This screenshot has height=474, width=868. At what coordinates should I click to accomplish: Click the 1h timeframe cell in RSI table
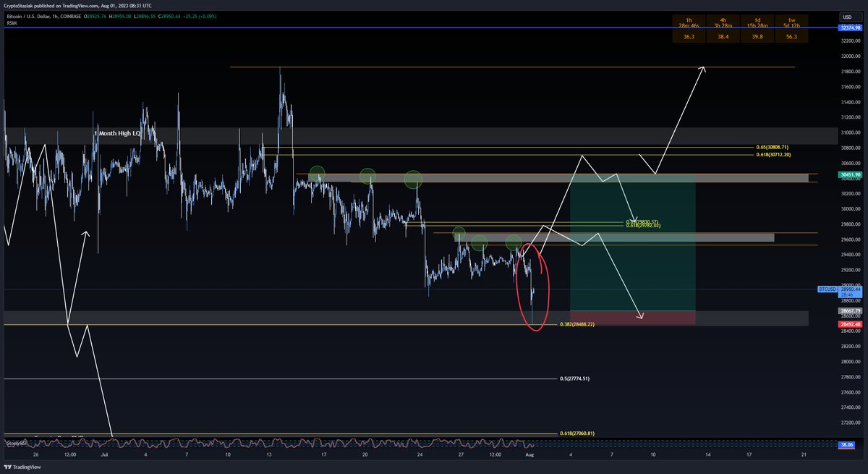688,21
